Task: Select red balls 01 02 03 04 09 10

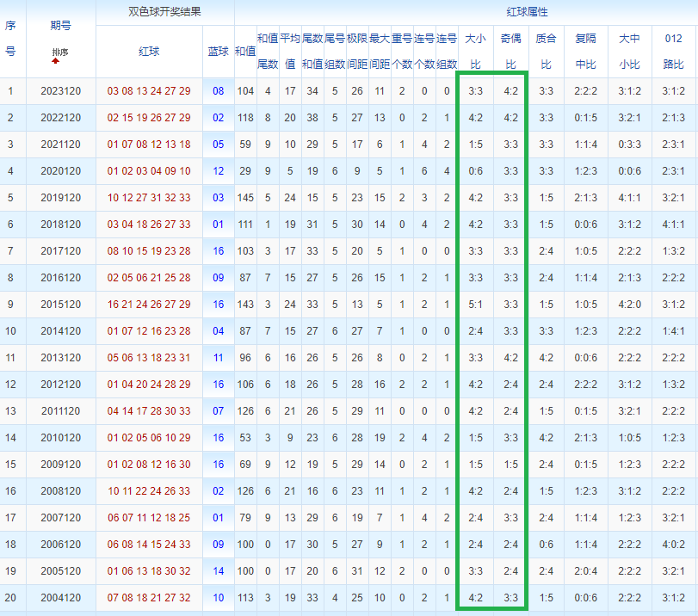Action: tap(149, 171)
